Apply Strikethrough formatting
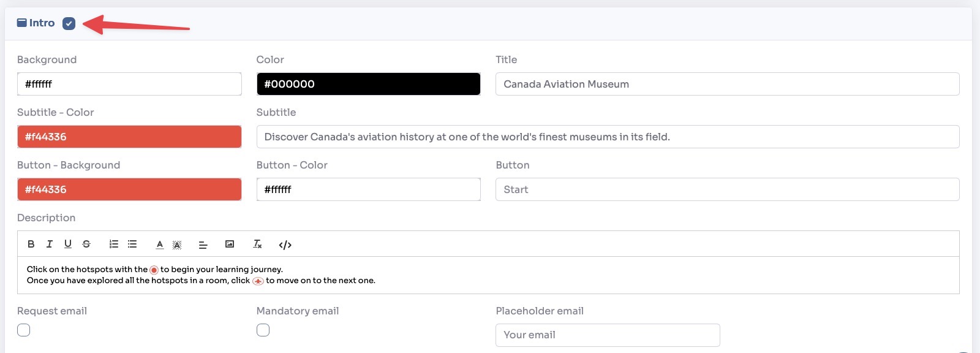 point(86,244)
